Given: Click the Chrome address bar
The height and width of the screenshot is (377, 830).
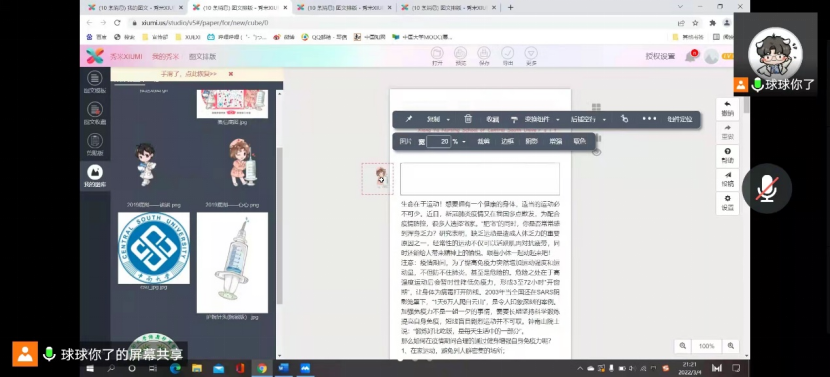Looking at the screenshot, I should tap(402, 23).
